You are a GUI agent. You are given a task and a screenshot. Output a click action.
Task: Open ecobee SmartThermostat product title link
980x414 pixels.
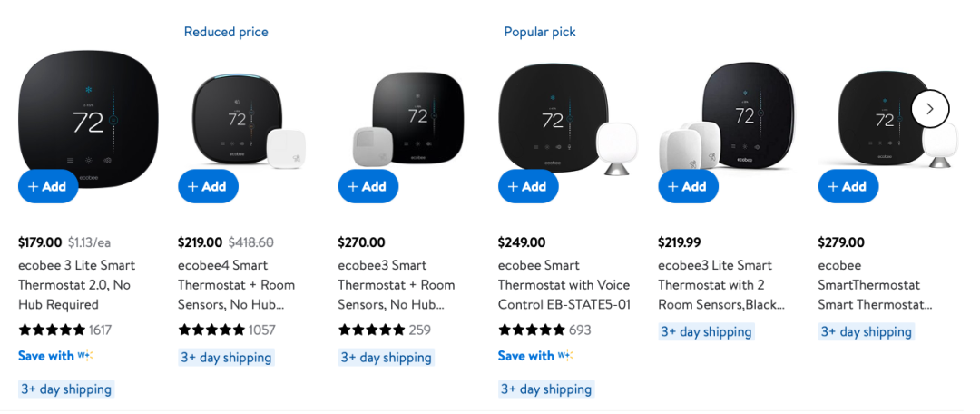[x=875, y=285]
